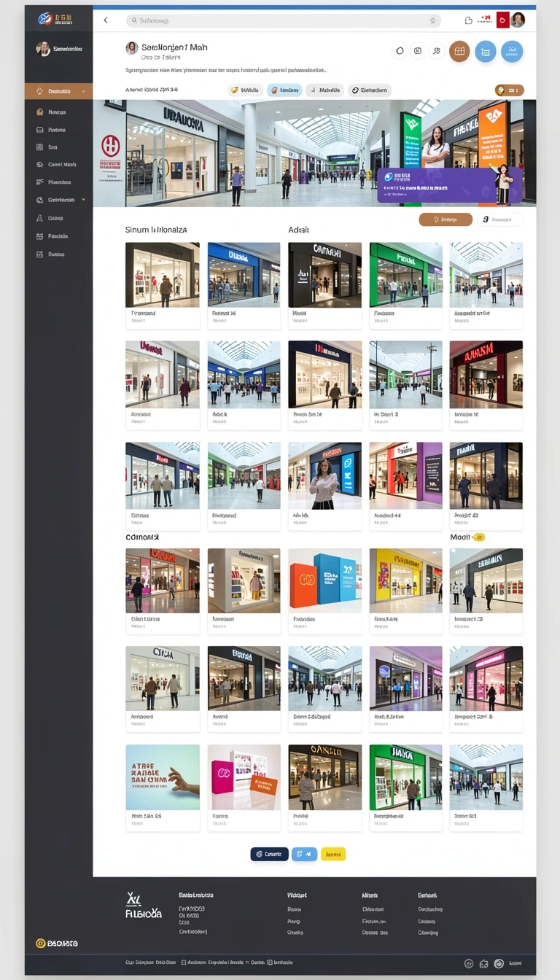Open the dark red-signed storefront thumbnail
The width and height of the screenshot is (560, 980).
pyautogui.click(x=486, y=374)
